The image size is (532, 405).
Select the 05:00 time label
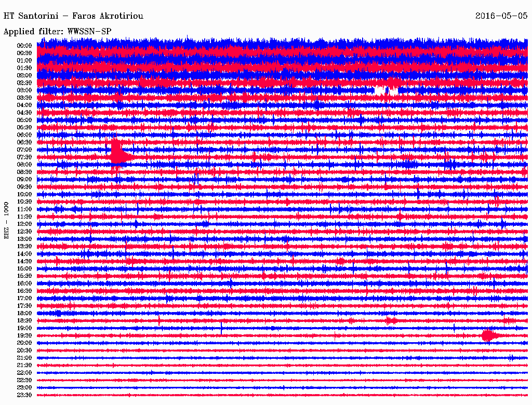(24, 120)
